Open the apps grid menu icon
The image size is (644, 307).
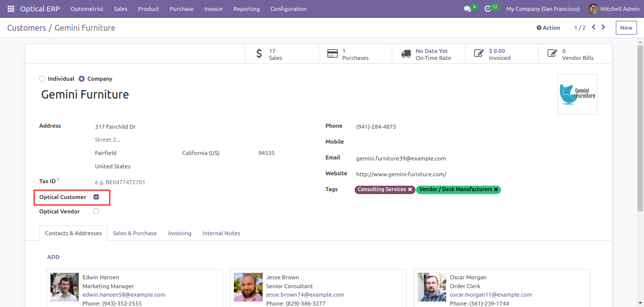click(x=11, y=9)
